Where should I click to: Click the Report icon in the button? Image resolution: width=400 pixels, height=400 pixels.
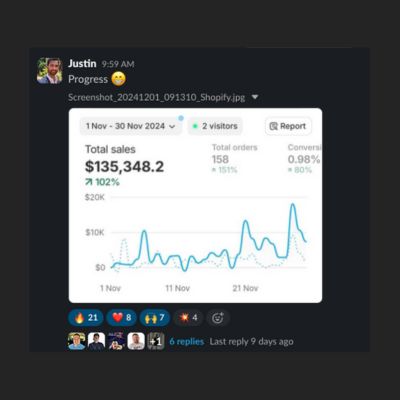coord(273,126)
